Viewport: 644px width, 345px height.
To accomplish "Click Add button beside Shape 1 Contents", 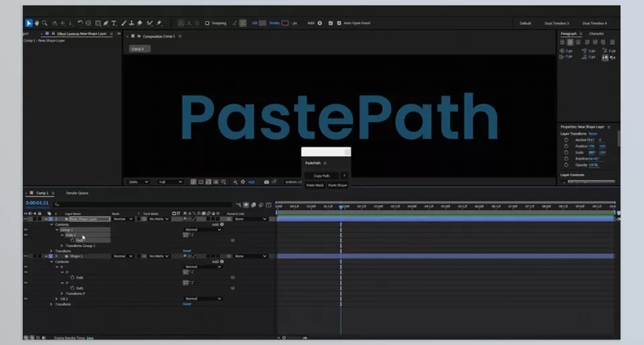I will coord(222,262).
